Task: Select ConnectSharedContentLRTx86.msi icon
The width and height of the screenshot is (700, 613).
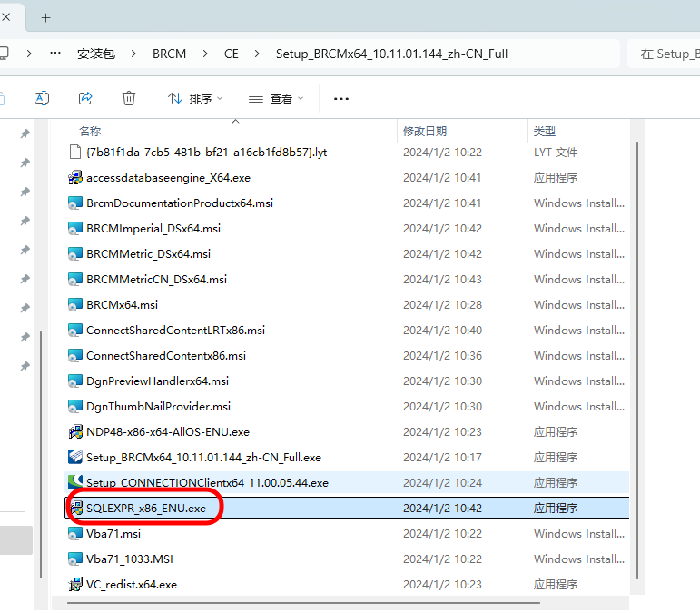Action: click(x=75, y=331)
